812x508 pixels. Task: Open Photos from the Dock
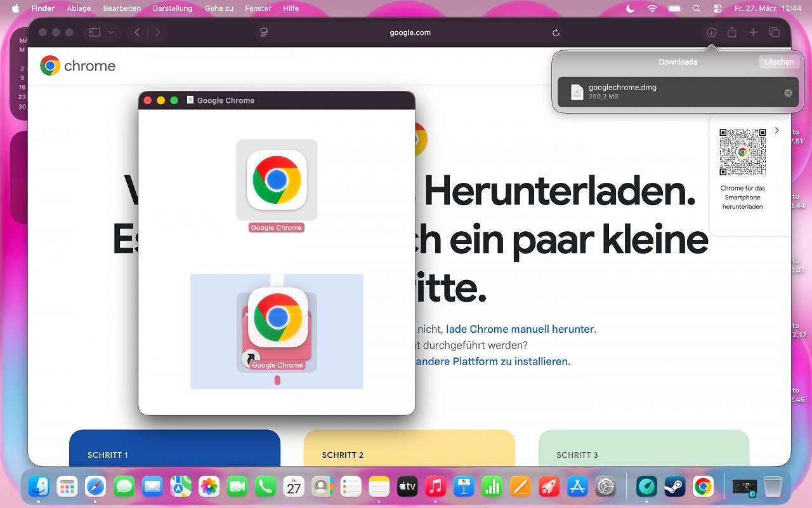[209, 487]
